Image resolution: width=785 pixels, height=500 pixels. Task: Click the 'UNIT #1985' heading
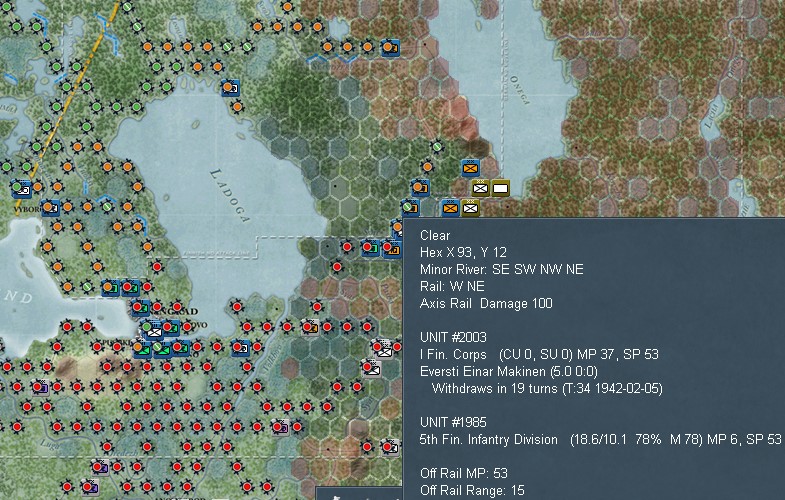coord(453,422)
